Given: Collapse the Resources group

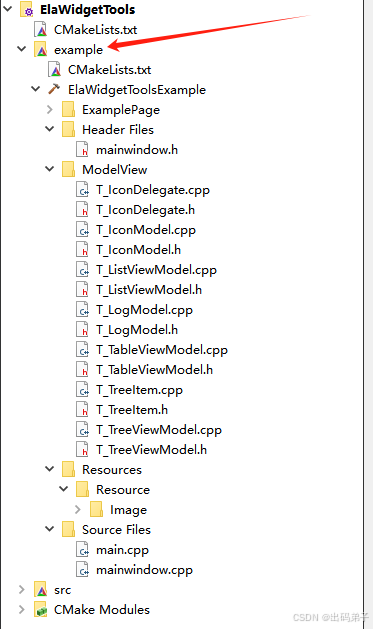Looking at the screenshot, I should [50, 469].
